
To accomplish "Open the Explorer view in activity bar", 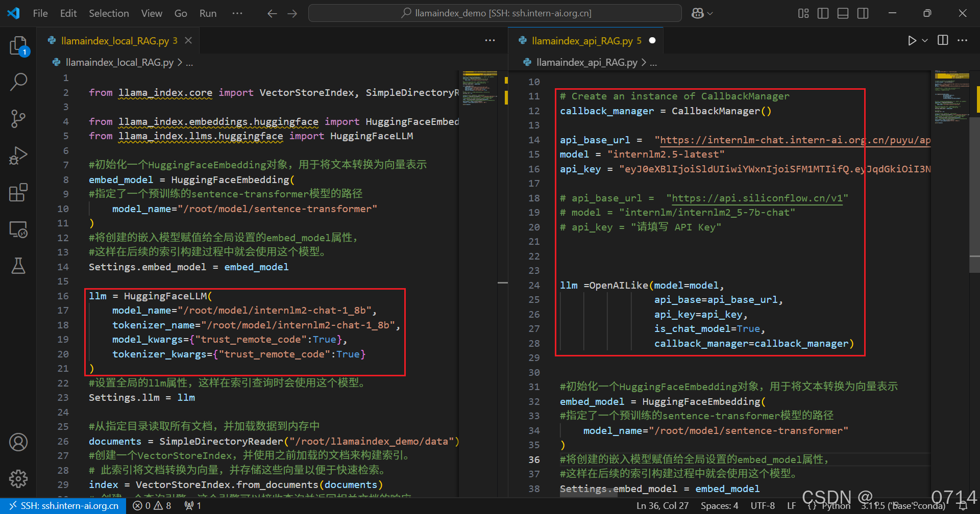I will tap(18, 46).
